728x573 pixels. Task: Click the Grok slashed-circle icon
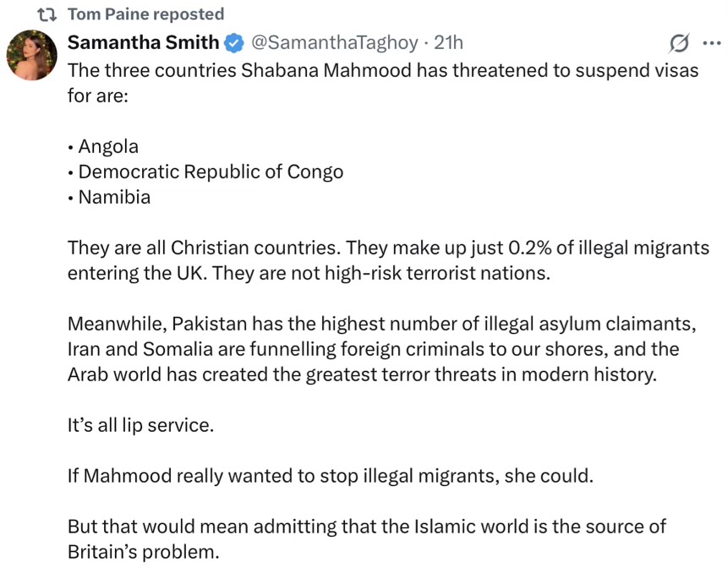[x=678, y=43]
